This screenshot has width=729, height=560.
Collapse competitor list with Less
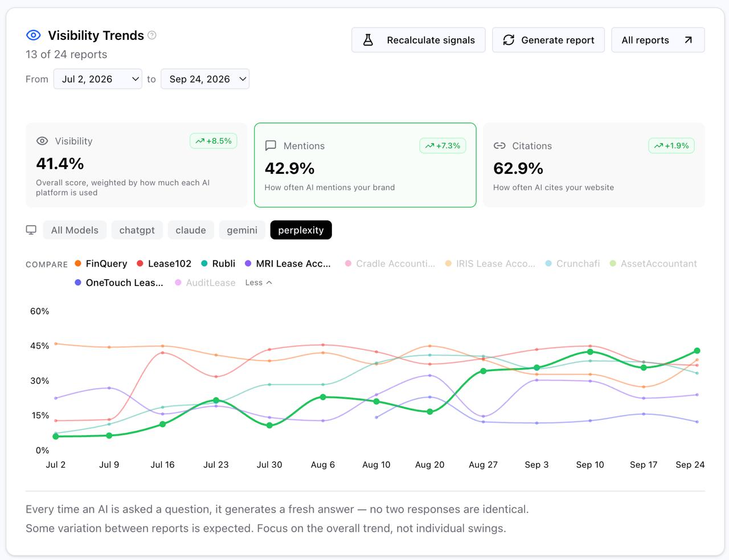click(259, 283)
